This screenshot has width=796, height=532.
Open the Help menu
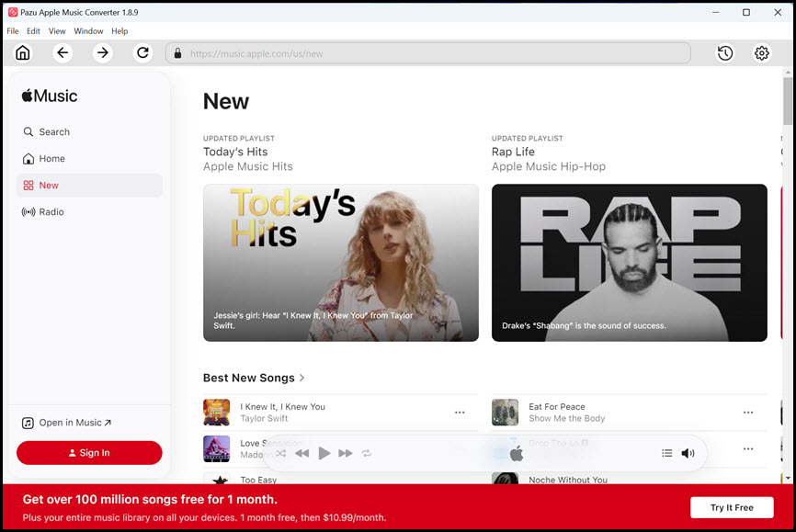tap(119, 31)
